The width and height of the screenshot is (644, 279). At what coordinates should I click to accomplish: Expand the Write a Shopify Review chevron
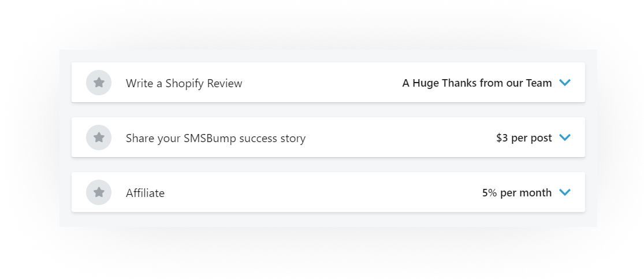[565, 83]
